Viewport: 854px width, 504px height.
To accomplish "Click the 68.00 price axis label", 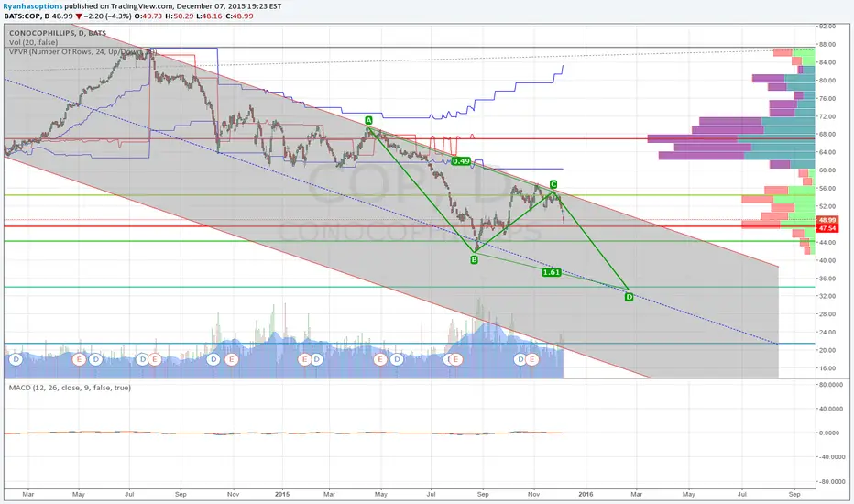I will tap(827, 134).
